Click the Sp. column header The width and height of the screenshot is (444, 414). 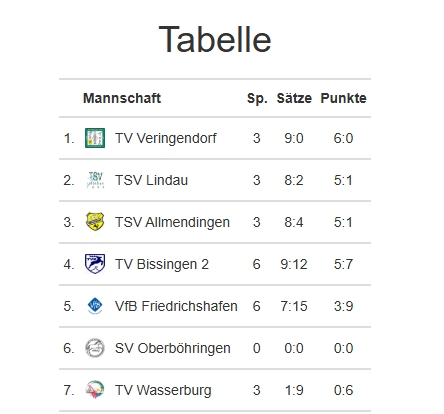(x=257, y=98)
